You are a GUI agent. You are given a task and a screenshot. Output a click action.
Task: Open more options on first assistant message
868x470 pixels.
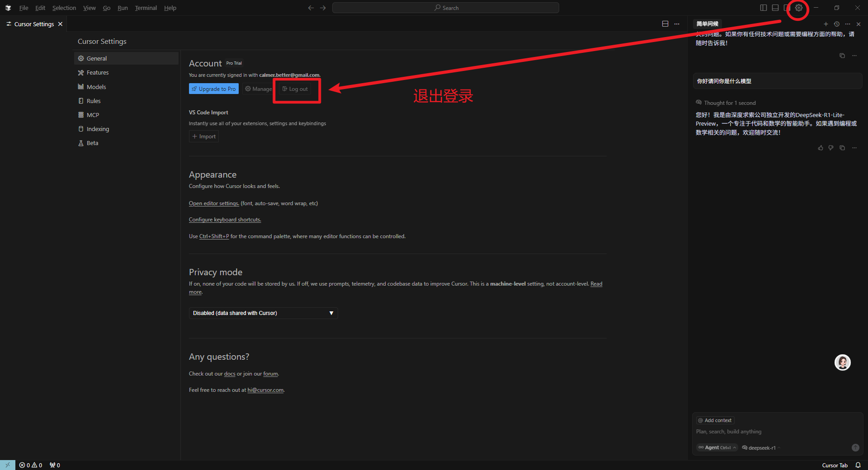tap(854, 56)
